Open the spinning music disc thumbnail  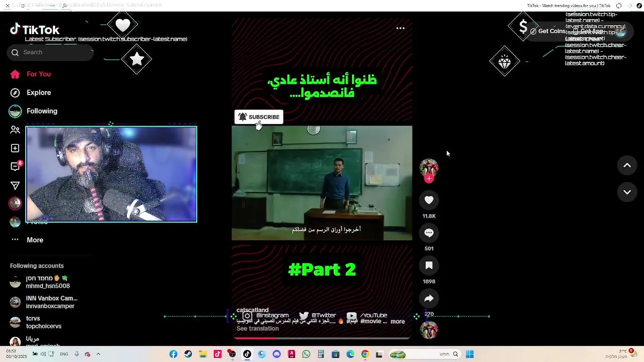(429, 330)
